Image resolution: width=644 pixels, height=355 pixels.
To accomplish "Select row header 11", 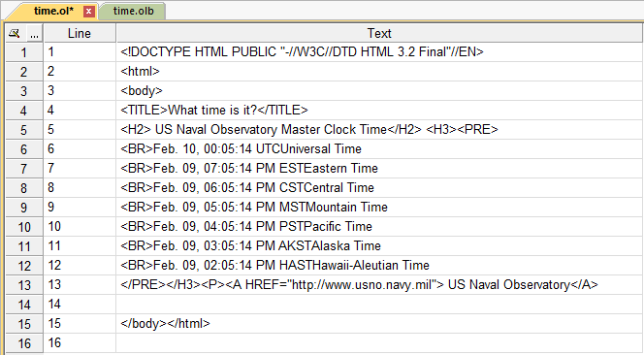I will [x=24, y=246].
